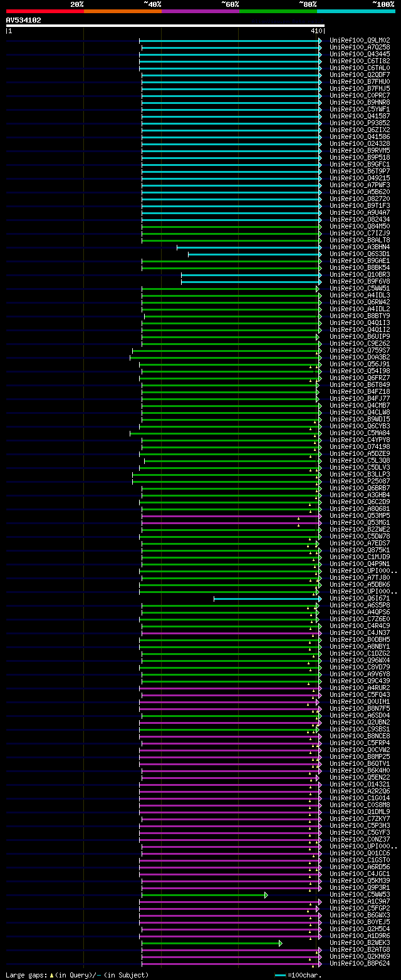401x980 pixels.
Task: Click the orange ~40% identity legend segment
Action: tap(122, 11)
